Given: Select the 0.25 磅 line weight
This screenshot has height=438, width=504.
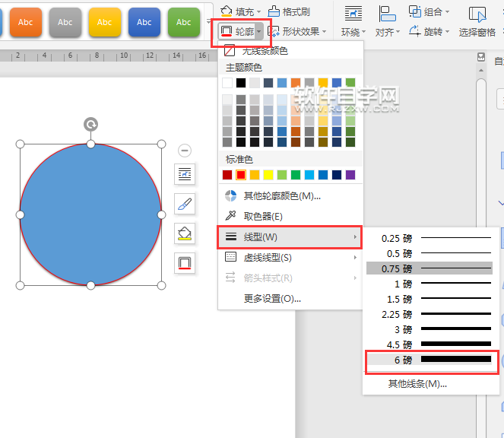Looking at the screenshot, I should (x=430, y=238).
